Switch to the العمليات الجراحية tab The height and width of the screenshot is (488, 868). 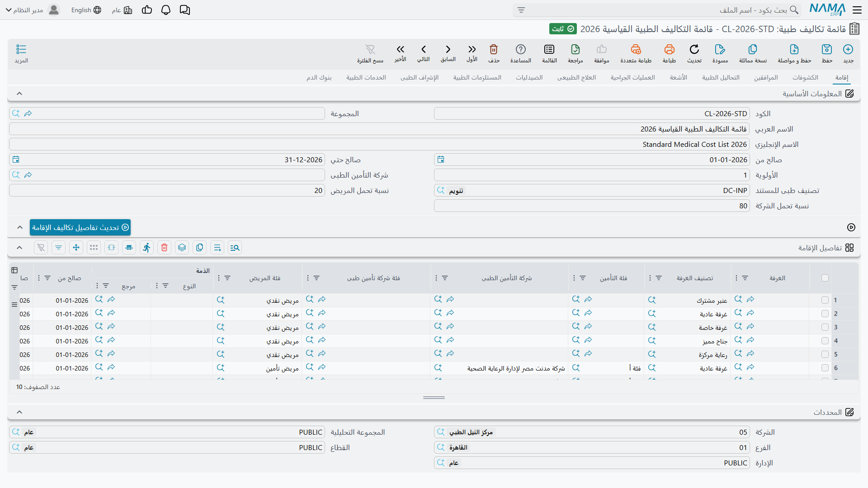pos(632,77)
